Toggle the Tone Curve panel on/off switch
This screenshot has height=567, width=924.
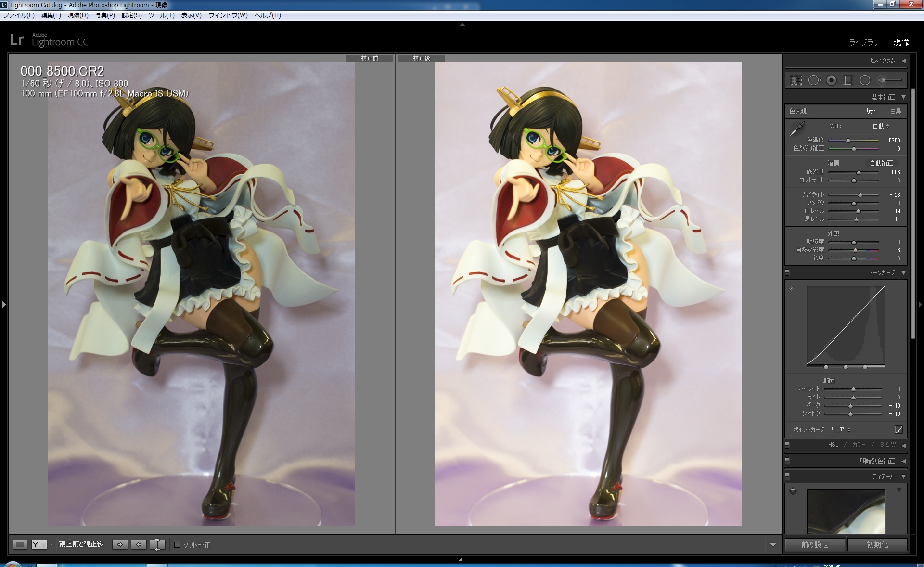click(x=787, y=272)
